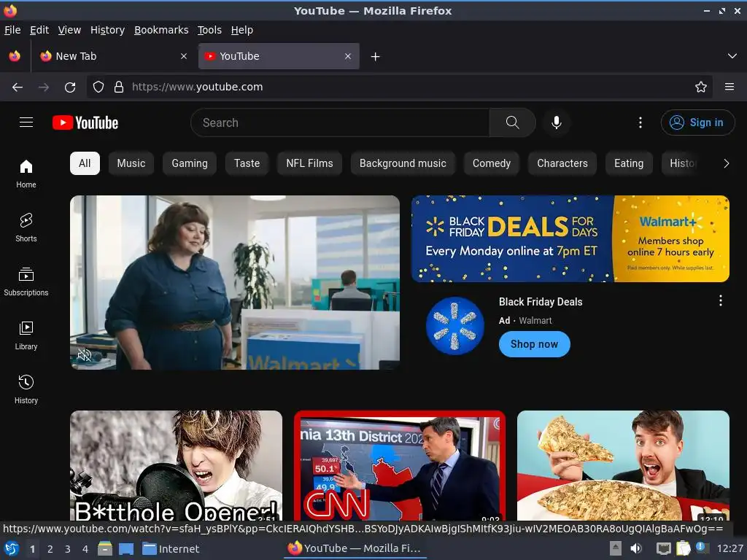Switch to the New Tab tab

(113, 56)
